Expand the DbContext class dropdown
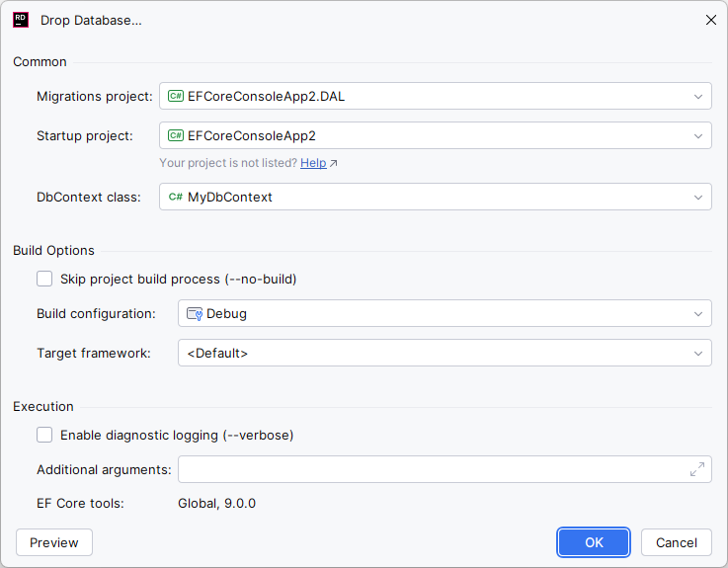 (698, 197)
